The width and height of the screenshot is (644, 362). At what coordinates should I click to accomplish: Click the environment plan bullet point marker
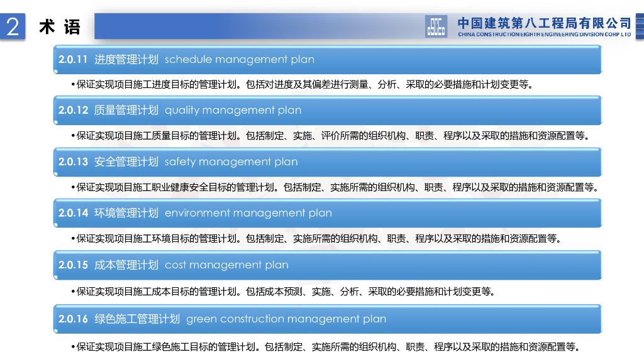click(x=74, y=239)
